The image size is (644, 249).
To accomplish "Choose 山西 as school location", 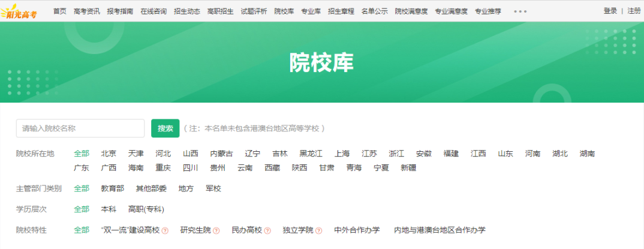I will pyautogui.click(x=191, y=154).
